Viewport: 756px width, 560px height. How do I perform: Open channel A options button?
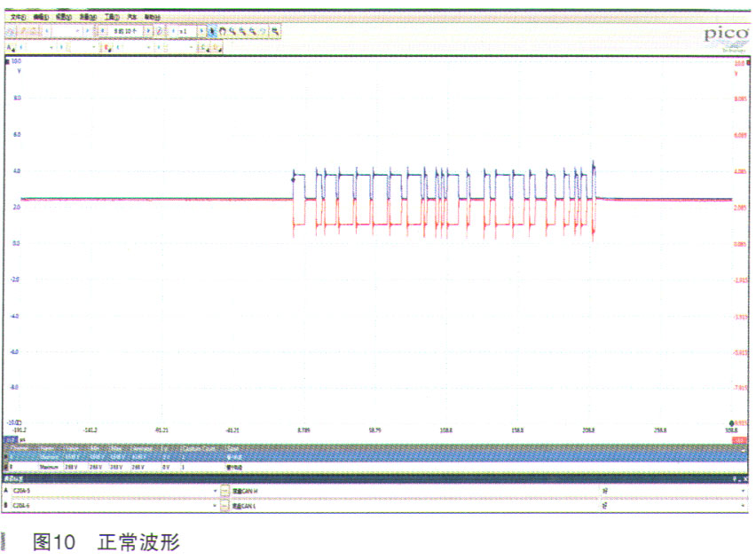pyautogui.click(x=11, y=48)
